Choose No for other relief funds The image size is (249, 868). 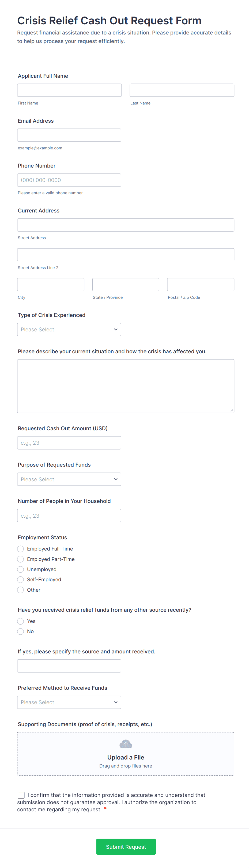[x=21, y=631]
